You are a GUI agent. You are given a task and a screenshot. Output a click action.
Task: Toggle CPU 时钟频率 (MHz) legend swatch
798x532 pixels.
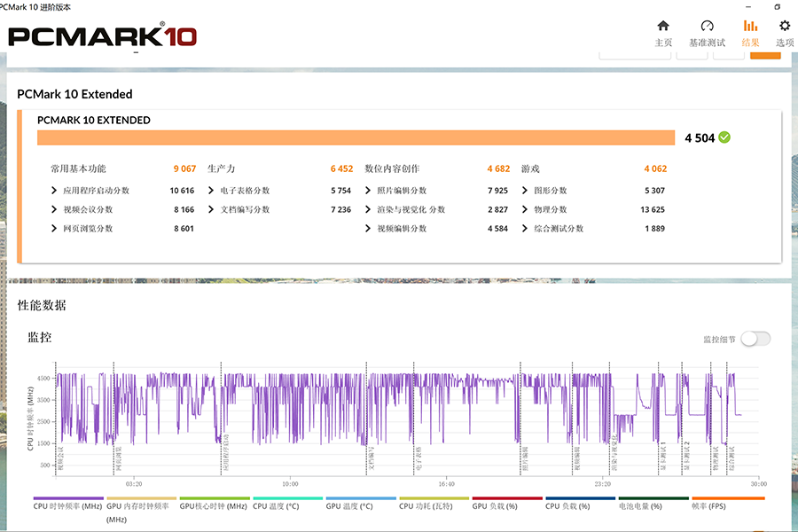tap(68, 498)
